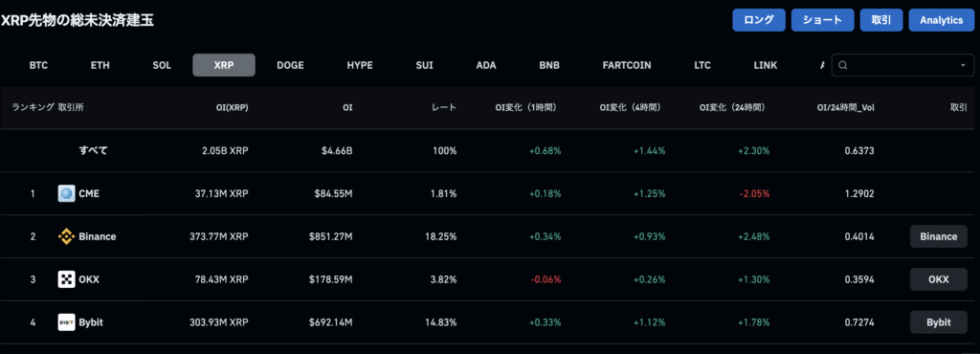The width and height of the screenshot is (980, 354).
Task: Click the ショート button
Action: coord(822,20)
